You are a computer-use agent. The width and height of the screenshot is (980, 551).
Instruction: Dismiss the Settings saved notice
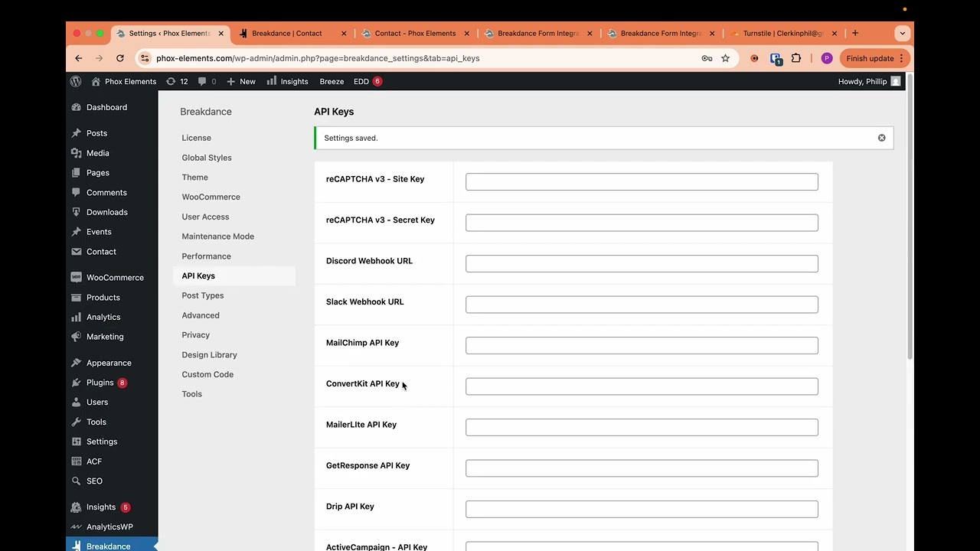click(x=881, y=138)
